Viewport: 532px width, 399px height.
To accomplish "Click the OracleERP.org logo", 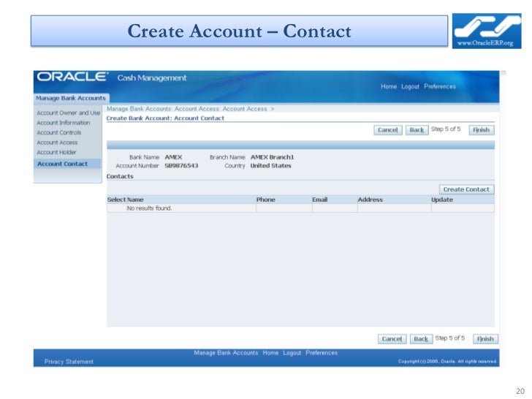I will [x=487, y=31].
